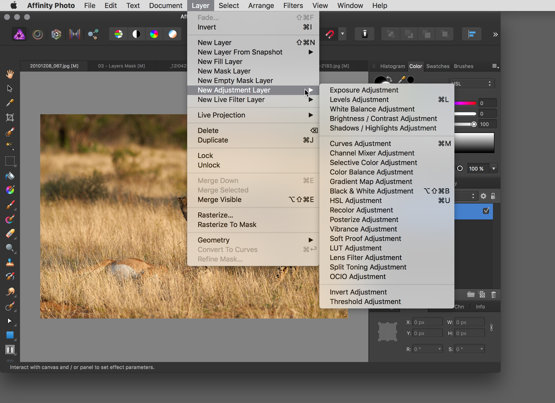
Task: Pick the zoom magnifier tool
Action: [x=10, y=248]
